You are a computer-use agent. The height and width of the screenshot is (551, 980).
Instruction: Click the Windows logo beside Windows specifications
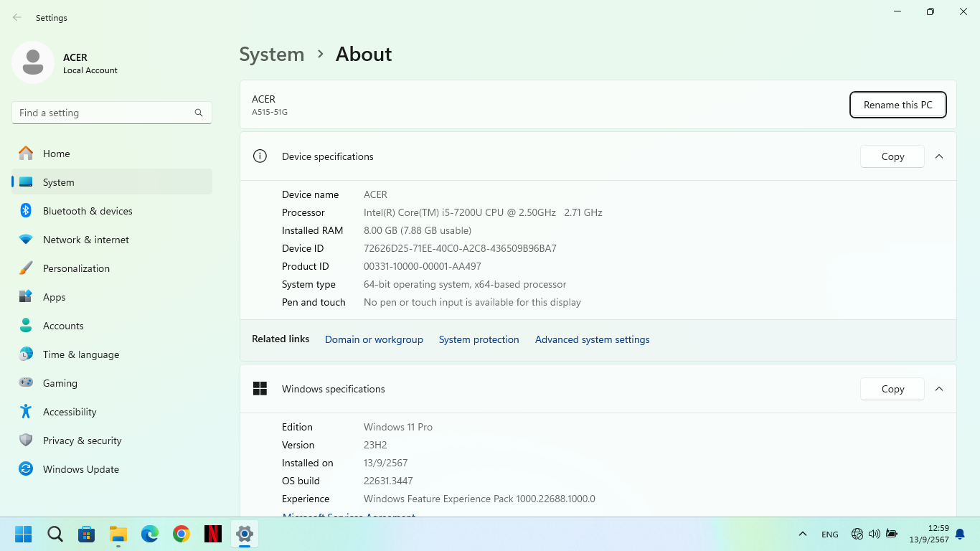pos(260,389)
